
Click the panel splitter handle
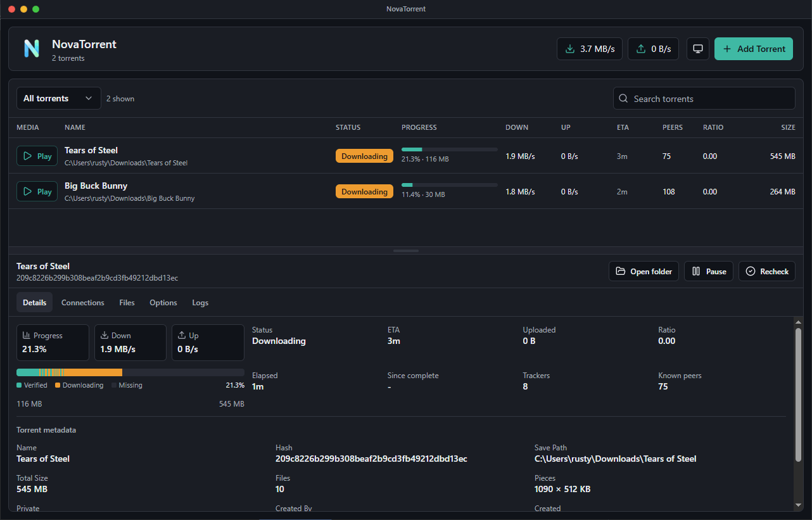(x=406, y=251)
